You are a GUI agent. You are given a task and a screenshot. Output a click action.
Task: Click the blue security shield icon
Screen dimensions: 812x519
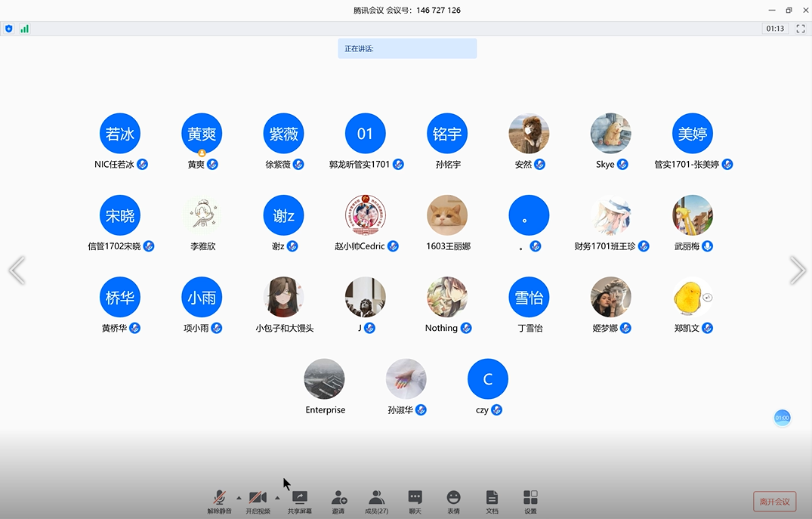pyautogui.click(x=9, y=29)
